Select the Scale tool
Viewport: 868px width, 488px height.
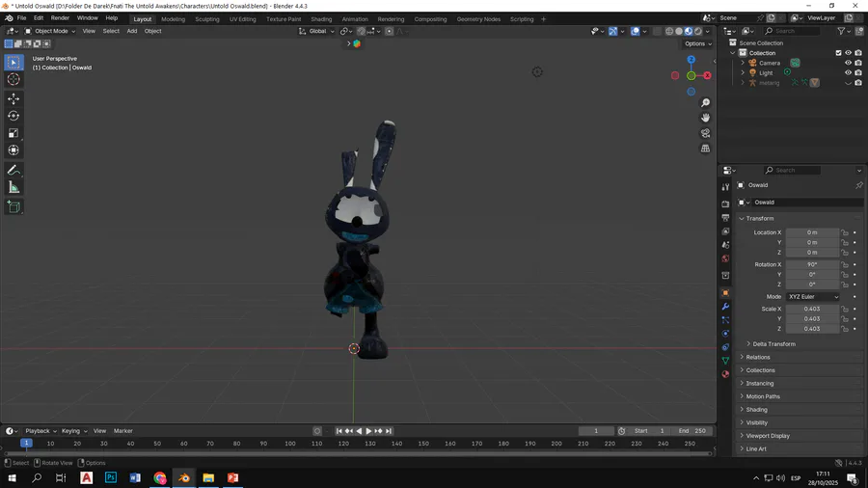14,133
